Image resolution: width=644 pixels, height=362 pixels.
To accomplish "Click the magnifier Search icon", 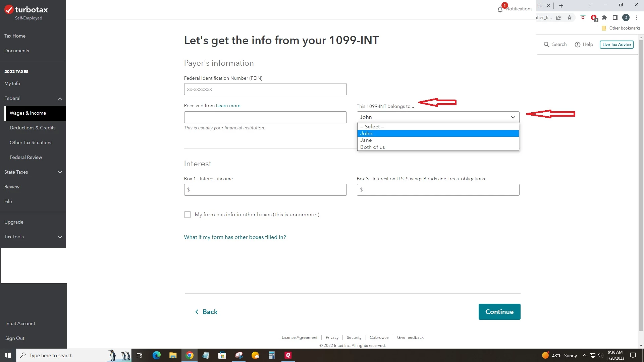I will (x=546, y=44).
